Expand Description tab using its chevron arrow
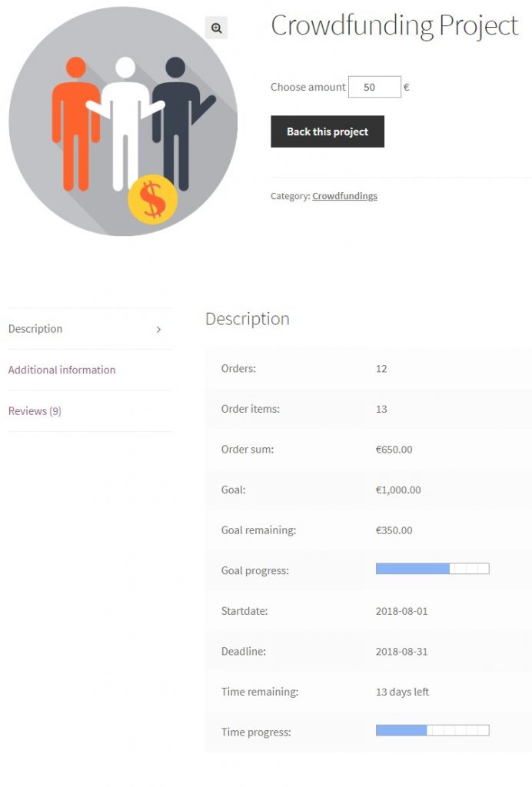Viewport: 532px width, 787px height. click(158, 329)
